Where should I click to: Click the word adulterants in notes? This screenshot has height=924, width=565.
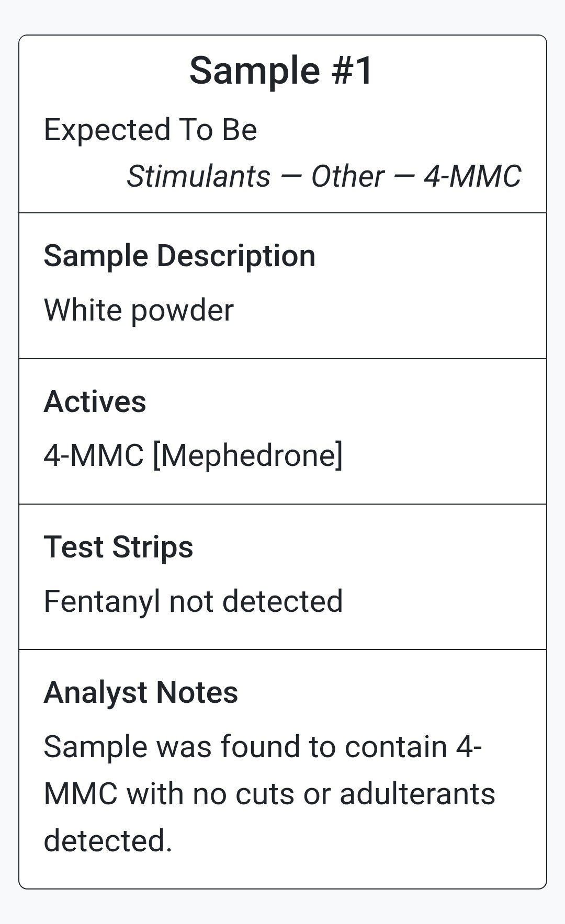click(417, 793)
